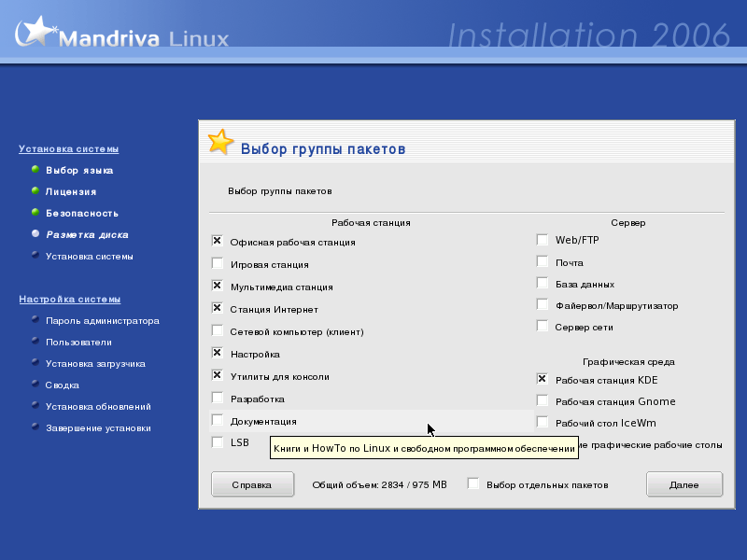The image size is (747, 560).
Task: Click the Сервер column heading
Action: click(627, 223)
